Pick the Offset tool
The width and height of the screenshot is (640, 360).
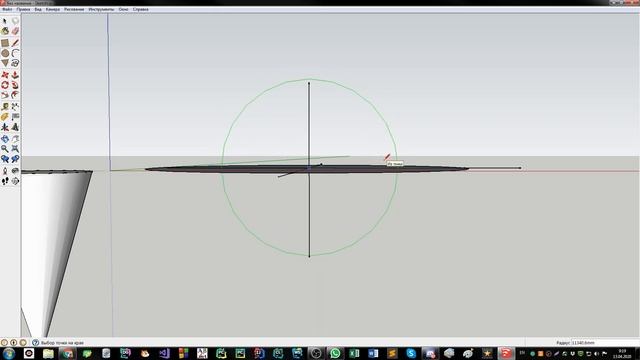coord(15,95)
